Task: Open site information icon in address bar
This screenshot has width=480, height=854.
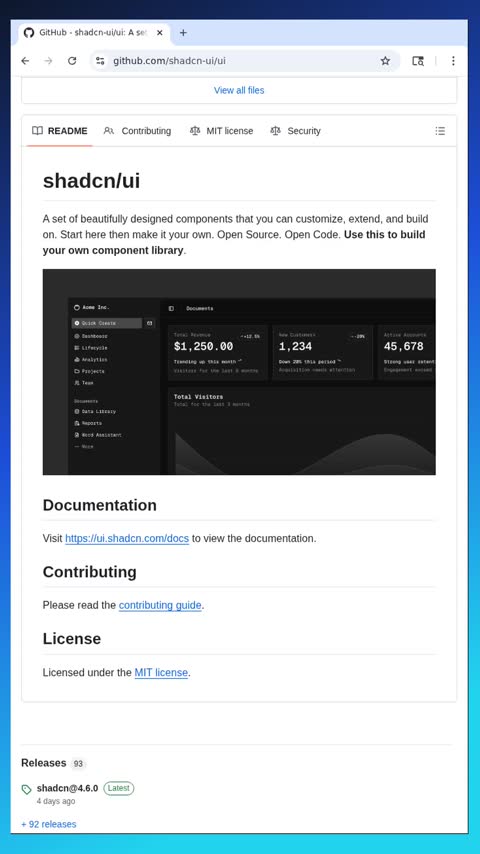Action: click(100, 61)
